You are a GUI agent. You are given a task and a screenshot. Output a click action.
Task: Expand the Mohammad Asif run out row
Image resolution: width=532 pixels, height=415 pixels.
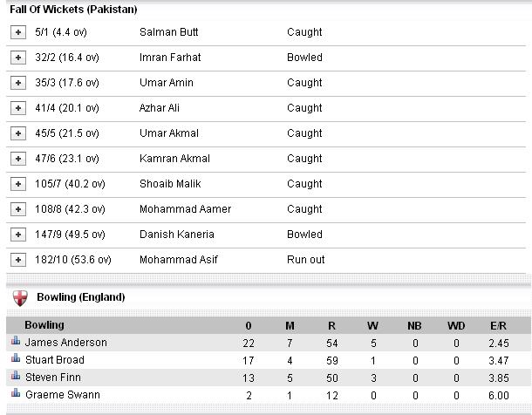[x=18, y=260]
